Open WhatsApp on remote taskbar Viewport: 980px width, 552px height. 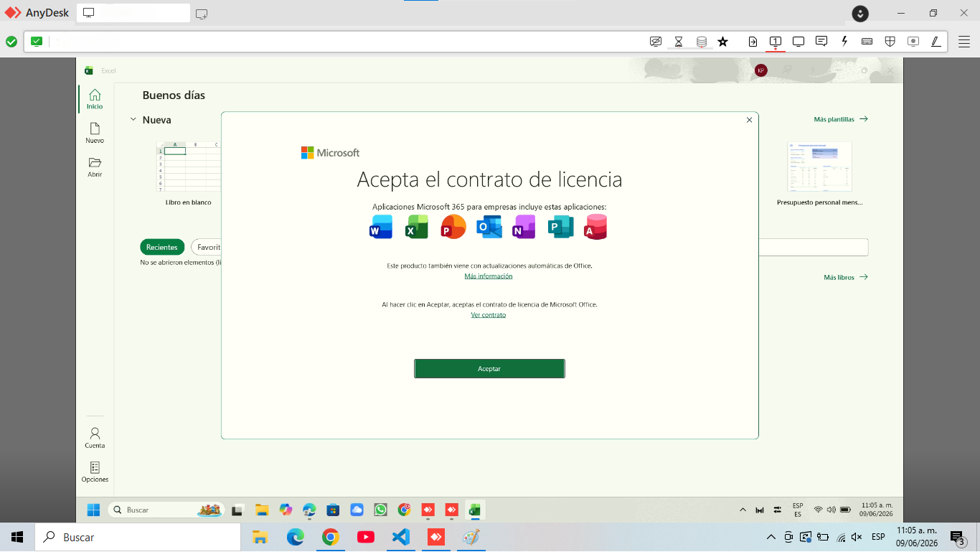click(x=380, y=510)
